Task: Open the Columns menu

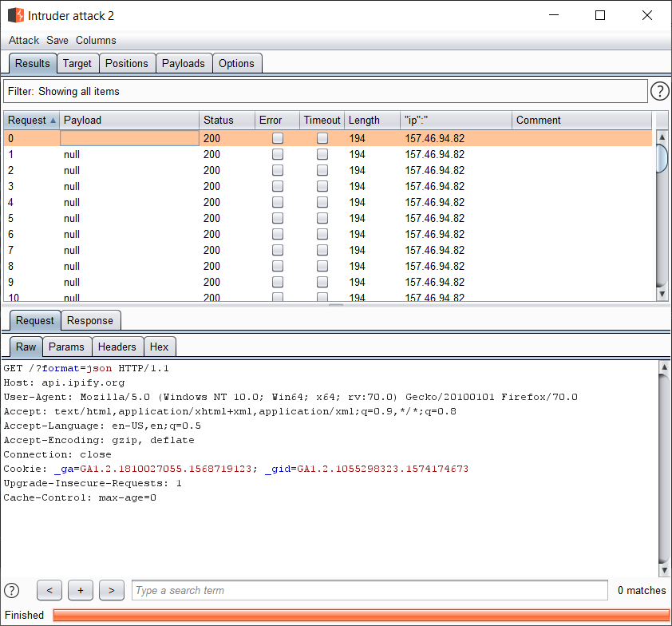Action: tap(96, 40)
